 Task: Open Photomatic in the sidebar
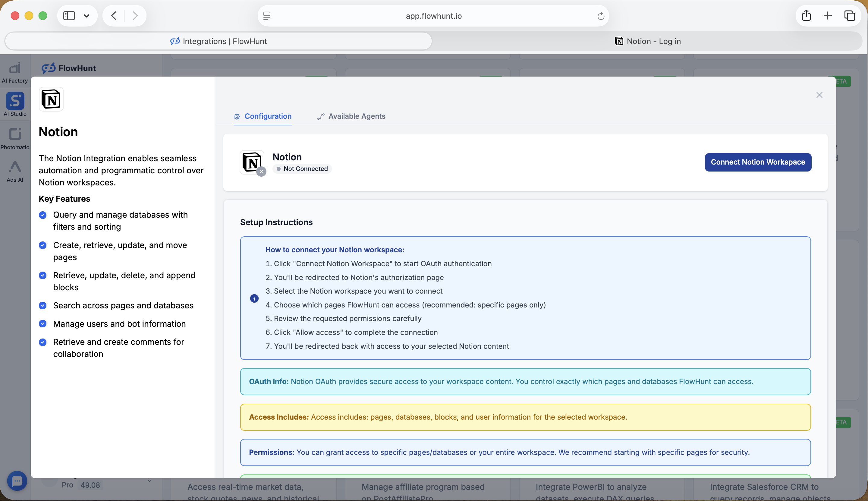pyautogui.click(x=15, y=139)
